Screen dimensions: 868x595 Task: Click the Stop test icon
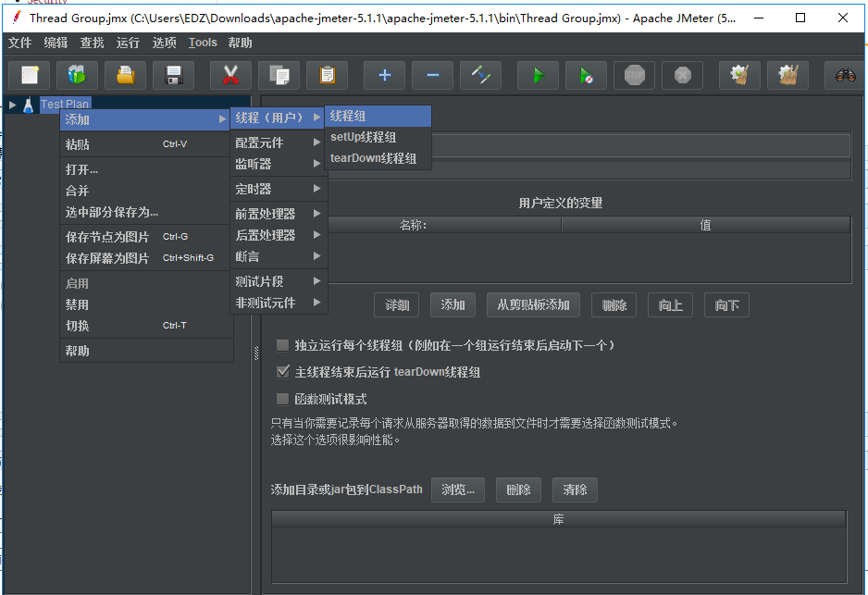point(635,75)
